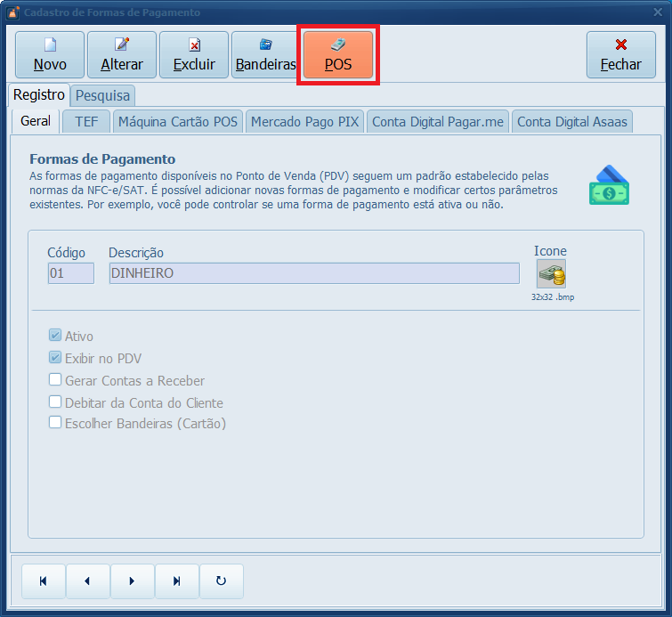
Task: Click the 32x32 .bmp label
Action: (x=553, y=296)
